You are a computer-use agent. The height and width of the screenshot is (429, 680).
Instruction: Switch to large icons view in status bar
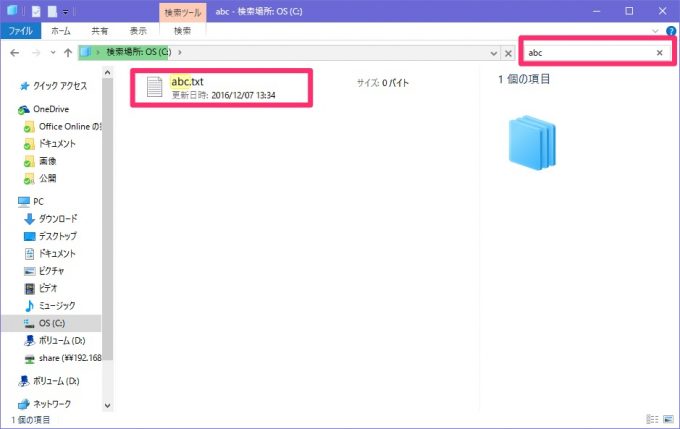point(668,419)
